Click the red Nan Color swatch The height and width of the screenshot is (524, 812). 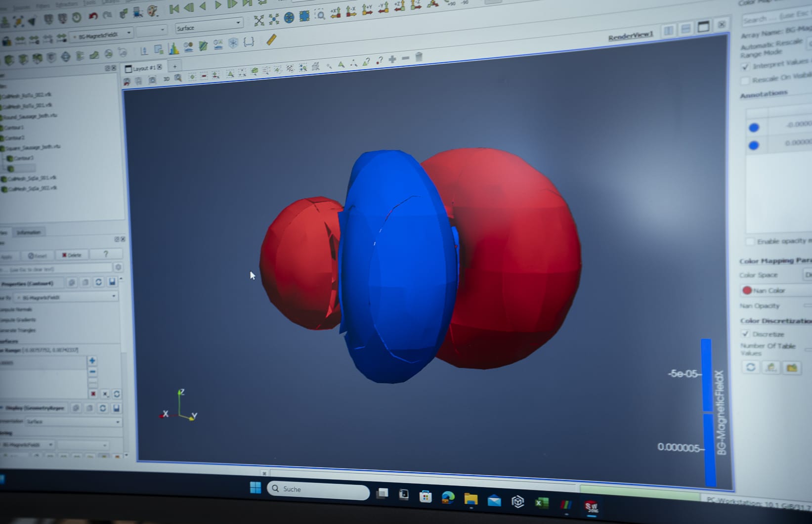click(x=747, y=290)
